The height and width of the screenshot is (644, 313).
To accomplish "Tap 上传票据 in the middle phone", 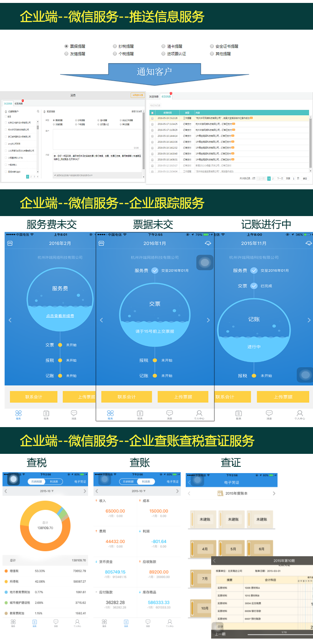I will [183, 397].
